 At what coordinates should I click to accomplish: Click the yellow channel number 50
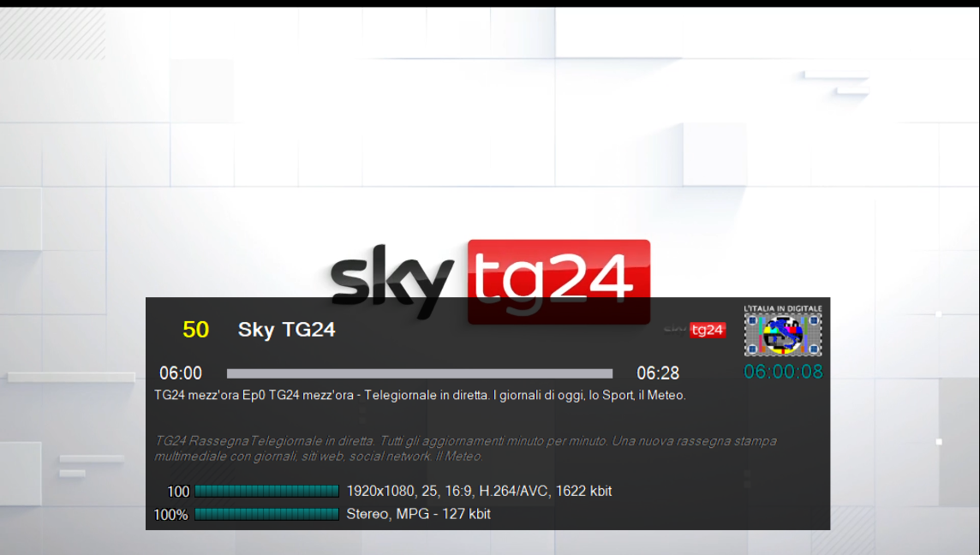[195, 330]
